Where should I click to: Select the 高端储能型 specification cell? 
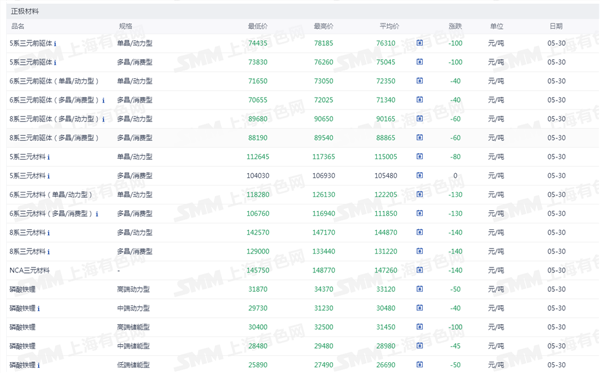(133, 327)
